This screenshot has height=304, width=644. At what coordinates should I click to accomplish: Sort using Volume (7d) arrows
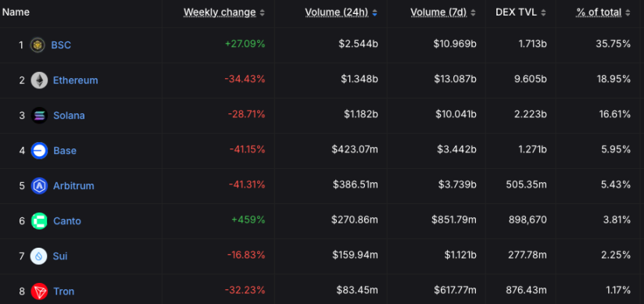[473, 13]
